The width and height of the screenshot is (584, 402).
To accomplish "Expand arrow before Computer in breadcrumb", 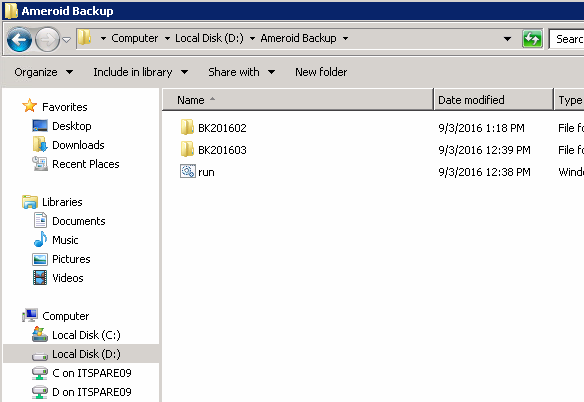I will coord(103,38).
